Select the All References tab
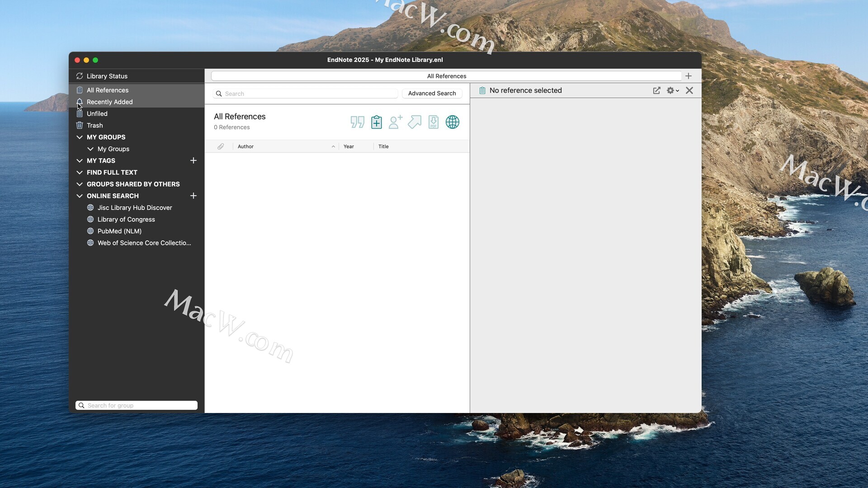This screenshot has width=868, height=488. pos(446,76)
